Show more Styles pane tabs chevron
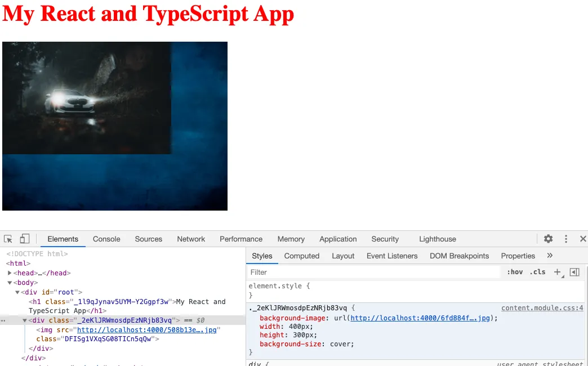This screenshot has height=366, width=588. (550, 256)
